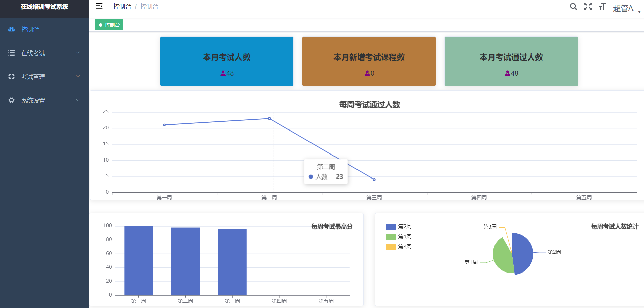Click the 第一周 bar in highest score chart
644x308 pixels.
click(x=139, y=261)
